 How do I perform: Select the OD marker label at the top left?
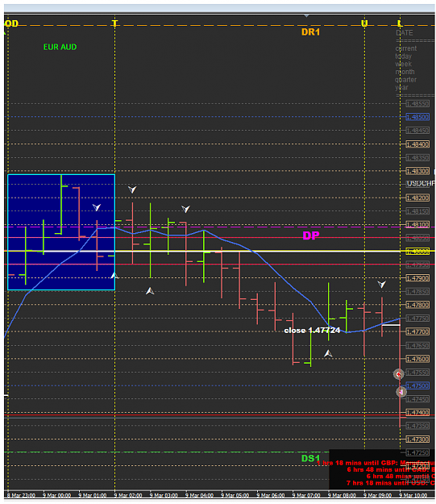coord(11,23)
